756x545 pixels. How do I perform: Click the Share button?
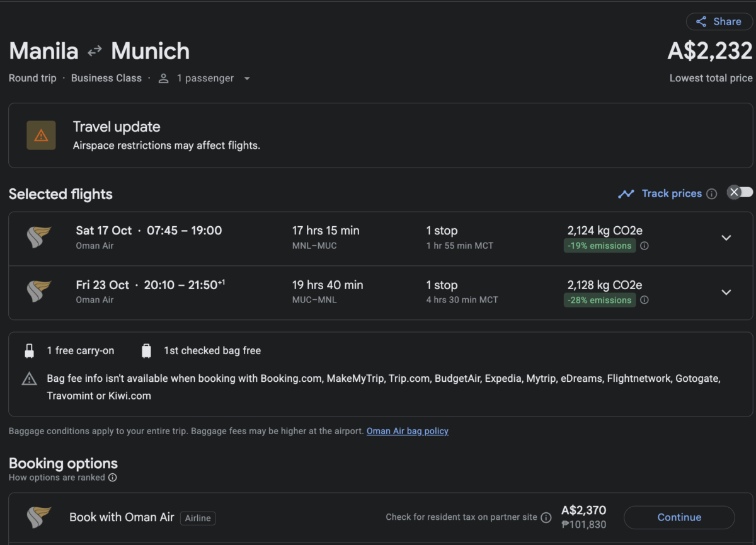[719, 21]
